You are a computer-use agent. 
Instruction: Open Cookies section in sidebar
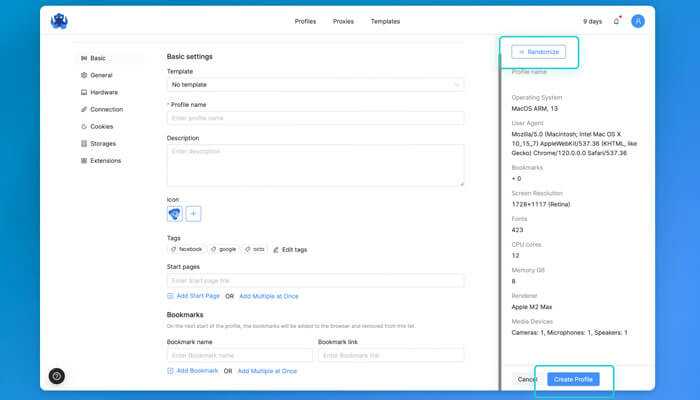click(101, 126)
